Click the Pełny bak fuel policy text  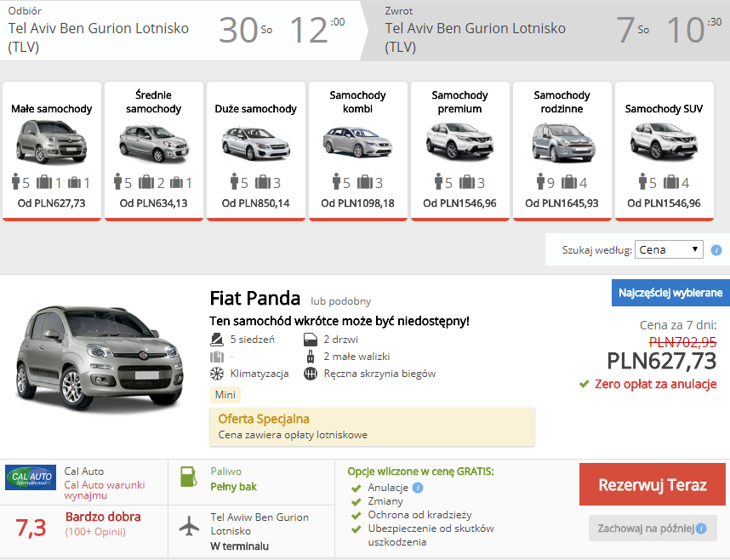click(233, 487)
